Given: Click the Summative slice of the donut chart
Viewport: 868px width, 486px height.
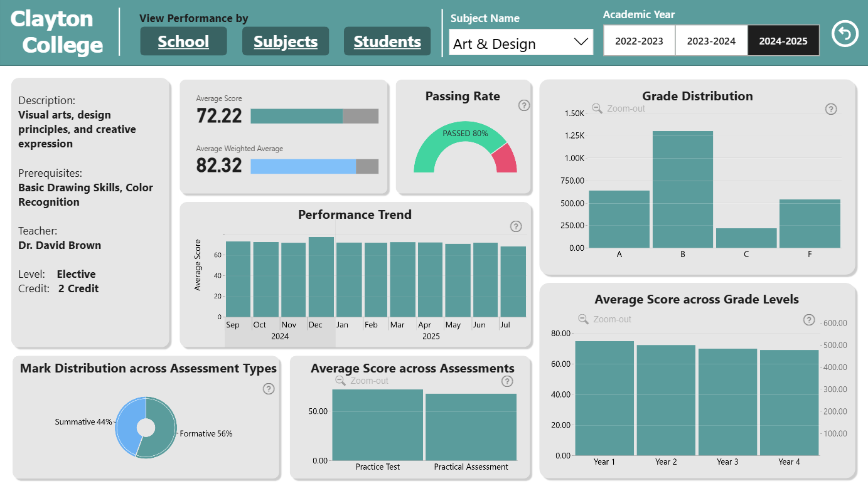Looking at the screenshot, I should pyautogui.click(x=128, y=426).
